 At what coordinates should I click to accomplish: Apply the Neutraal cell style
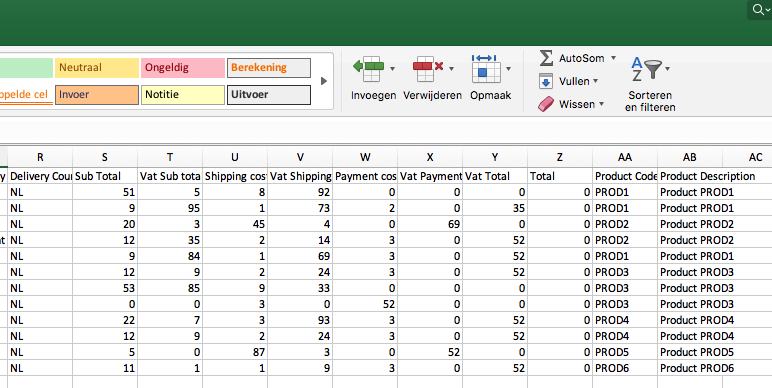97,68
